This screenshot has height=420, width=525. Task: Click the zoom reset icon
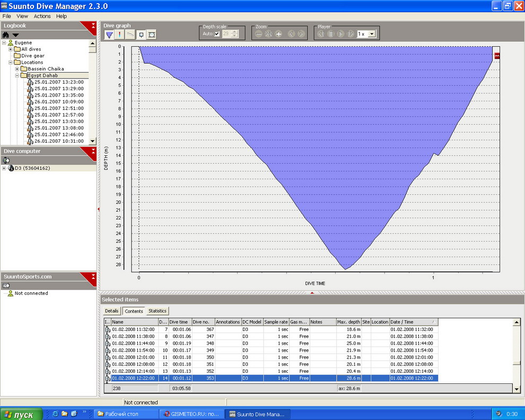tap(268, 34)
